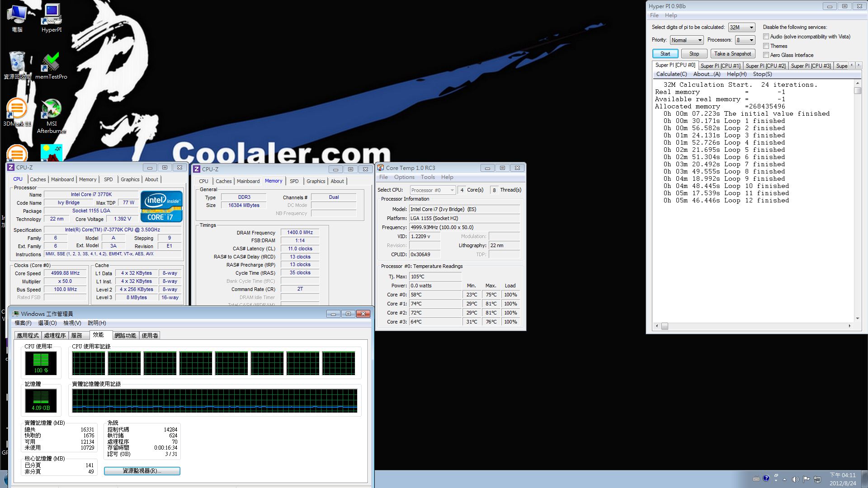Switch to 處理程序 tab in Task Manager
868x488 pixels.
(55, 336)
